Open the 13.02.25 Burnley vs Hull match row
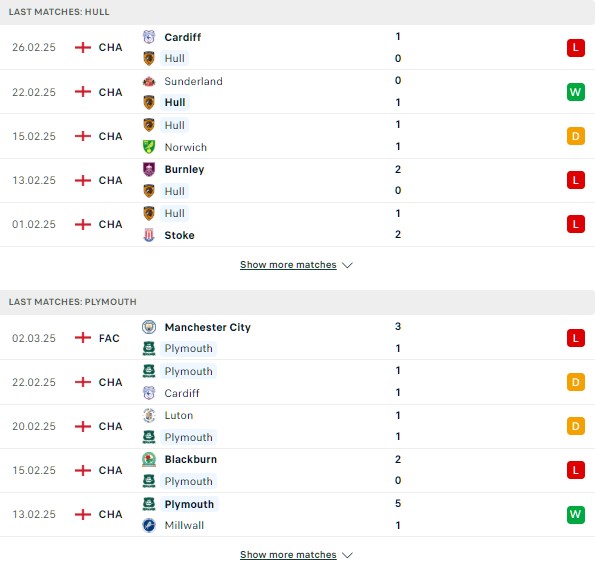Viewport: 595px width, 572px height. (298, 180)
